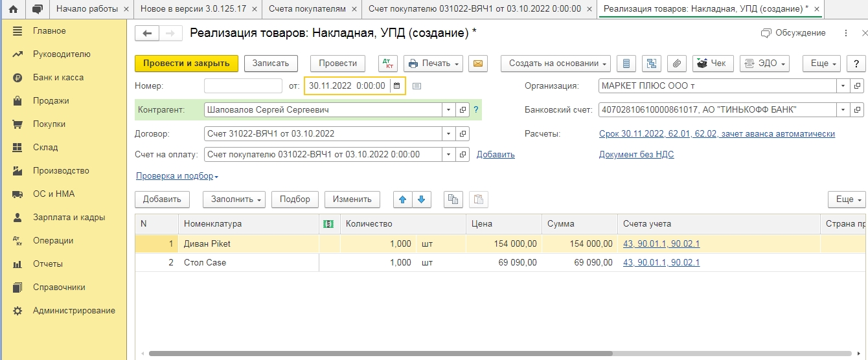Show accounting entries Дт/Кт icon
Viewport: 868px width, 360px height.
[388, 63]
